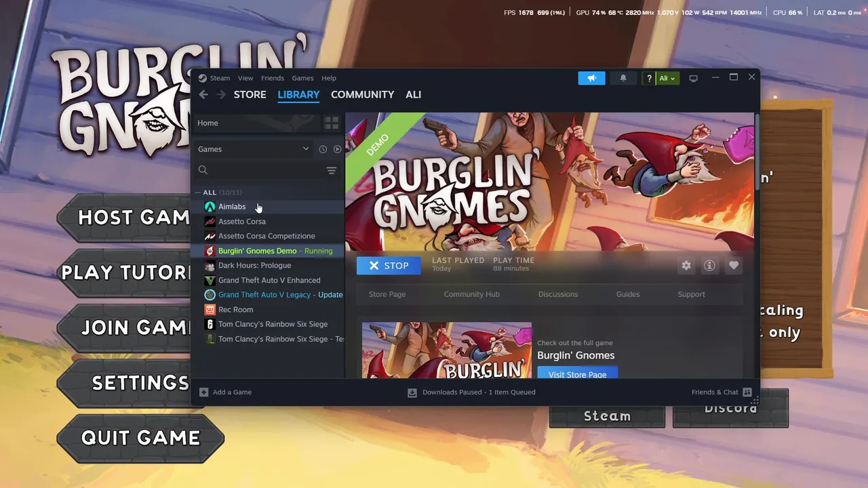Image resolution: width=868 pixels, height=488 pixels.
Task: Open the Ali account dropdown
Action: [x=667, y=78]
